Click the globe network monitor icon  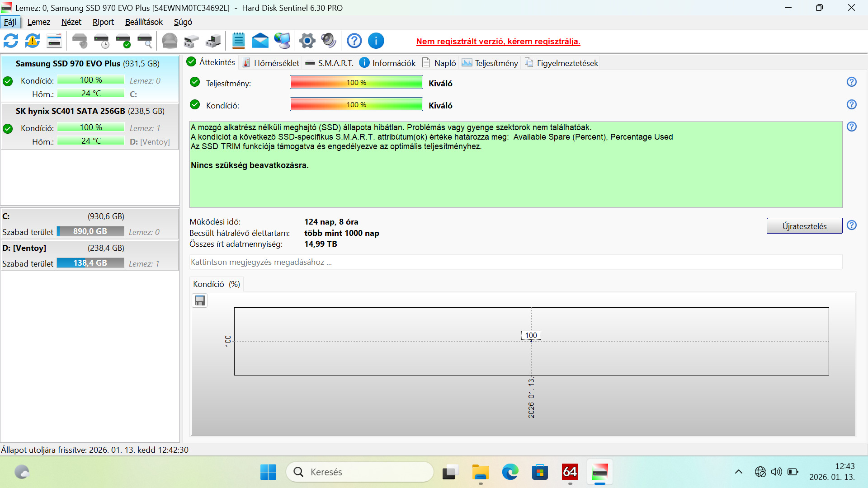point(282,41)
